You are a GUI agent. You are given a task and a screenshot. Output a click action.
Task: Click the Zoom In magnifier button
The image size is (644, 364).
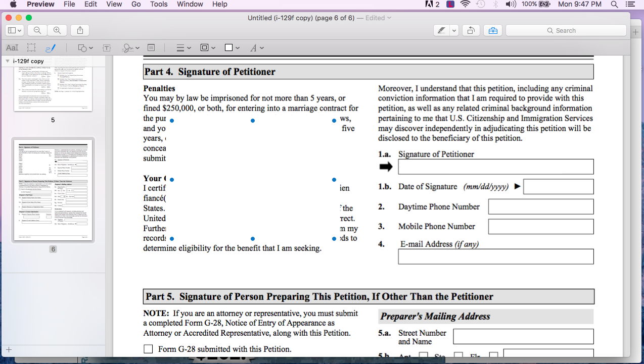pyautogui.click(x=57, y=30)
